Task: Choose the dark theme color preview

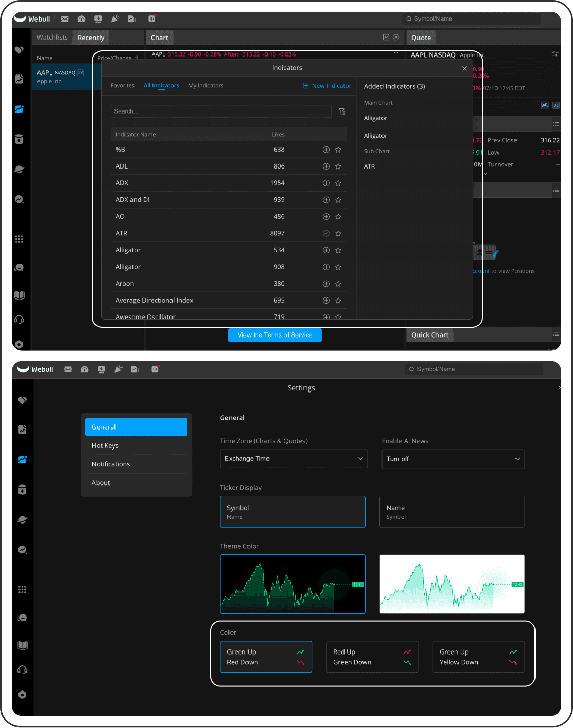Action: 293,584
